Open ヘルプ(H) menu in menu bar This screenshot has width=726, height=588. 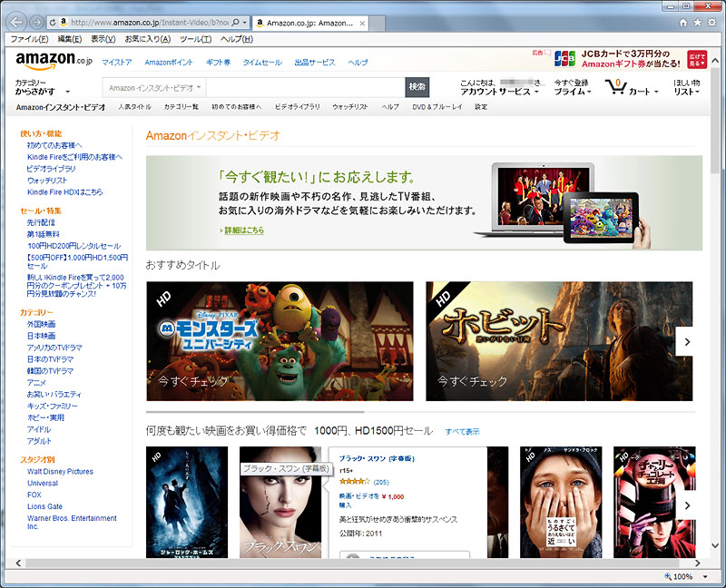[x=237, y=39]
